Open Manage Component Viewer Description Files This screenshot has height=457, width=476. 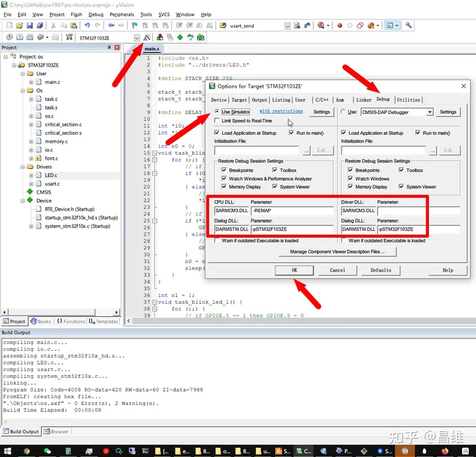point(337,252)
